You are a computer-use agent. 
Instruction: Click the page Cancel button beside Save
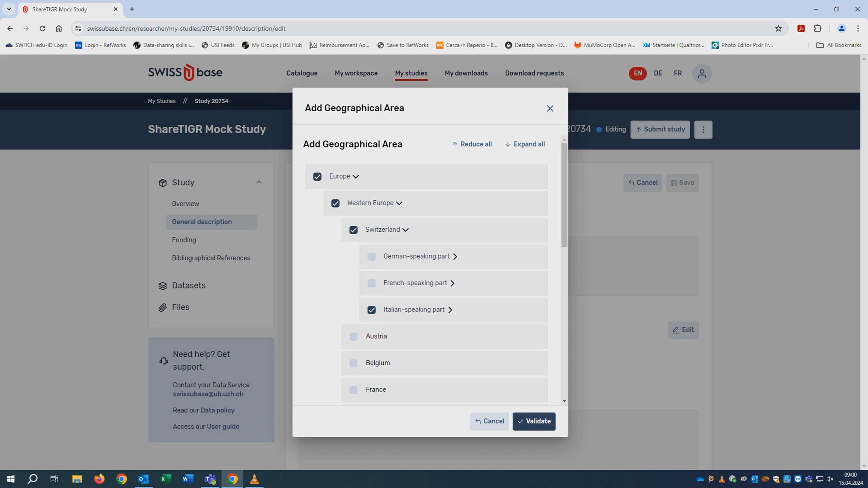(643, 183)
